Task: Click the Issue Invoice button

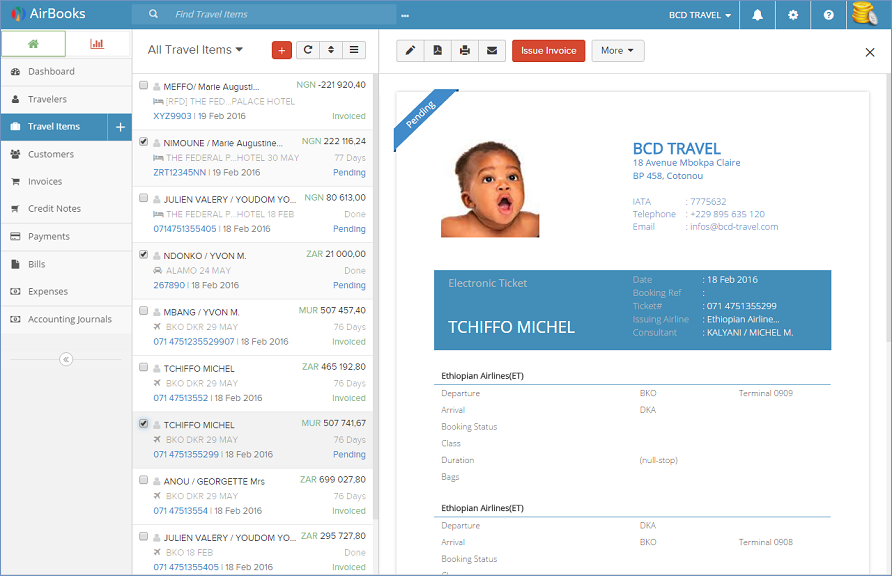Action: pos(548,51)
